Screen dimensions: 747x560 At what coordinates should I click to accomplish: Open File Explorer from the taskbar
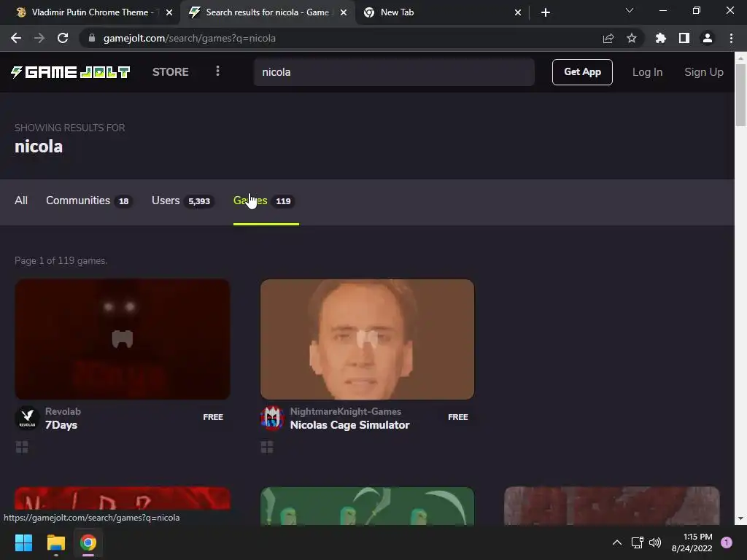coord(55,542)
